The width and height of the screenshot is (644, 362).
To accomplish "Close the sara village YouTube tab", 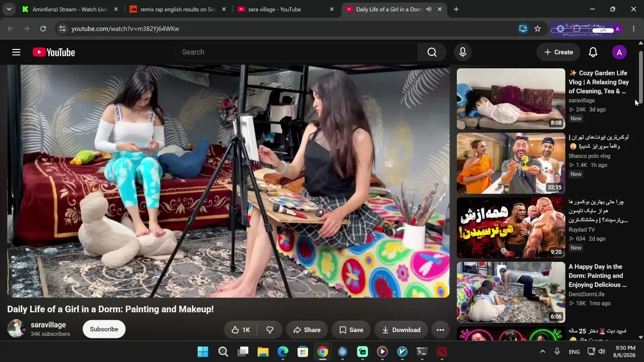I will (x=332, y=9).
